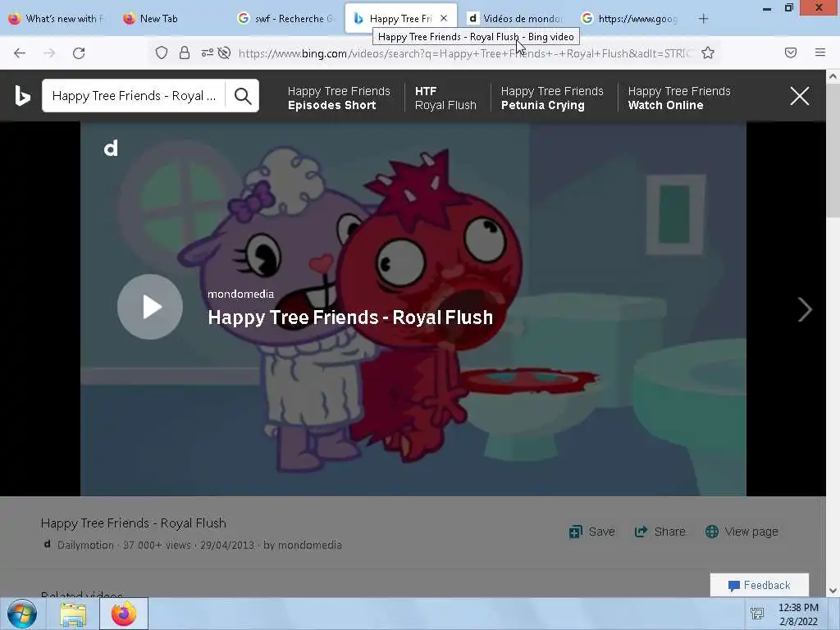This screenshot has height=630, width=840.
Task: Click the date 29/04/2013
Action: 227,545
